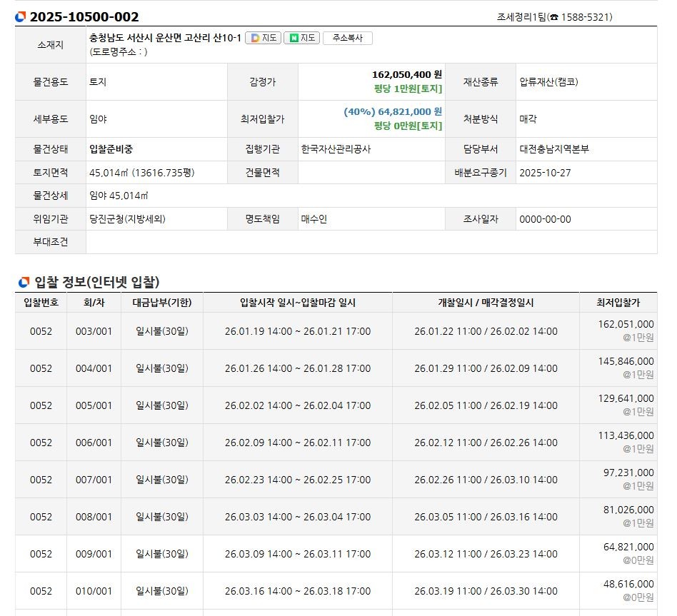This screenshot has height=616, width=677.
Task: Click the 주소복사 copy address button
Action: point(348,38)
